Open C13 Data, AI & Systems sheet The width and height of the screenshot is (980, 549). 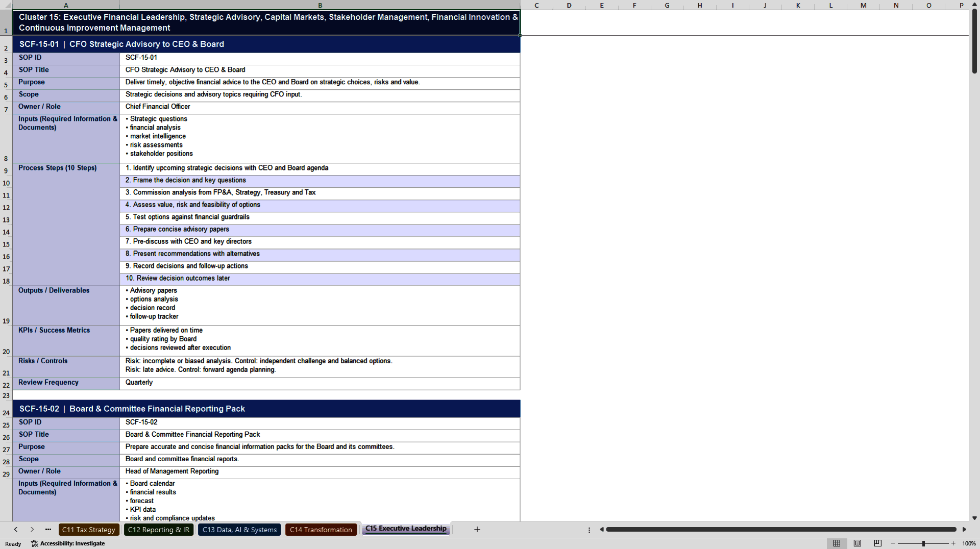(x=239, y=530)
